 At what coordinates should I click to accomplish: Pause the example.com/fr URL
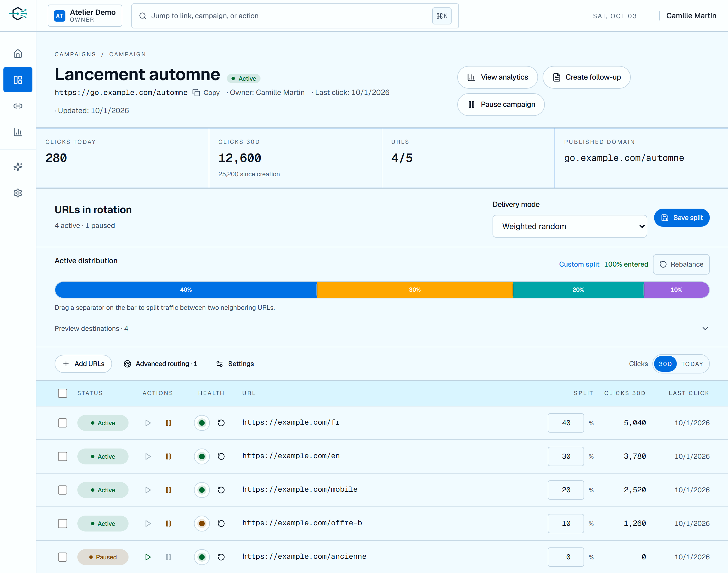(x=168, y=423)
